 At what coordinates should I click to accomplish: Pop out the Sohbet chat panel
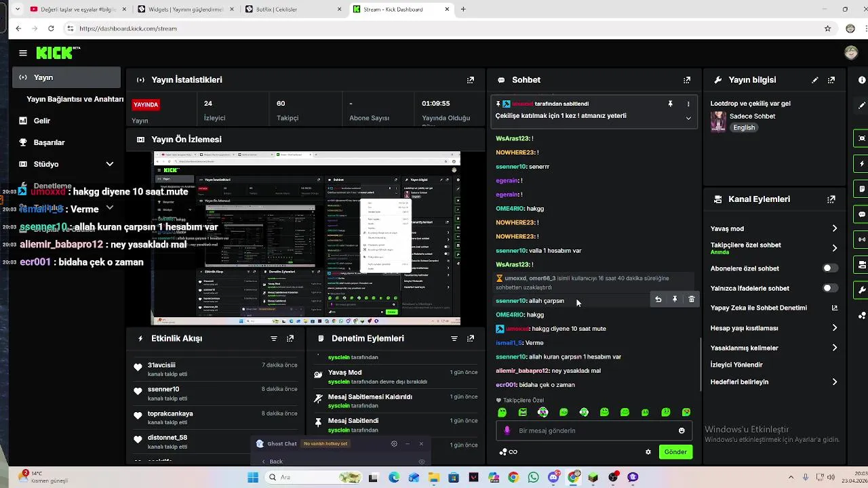[x=687, y=80]
